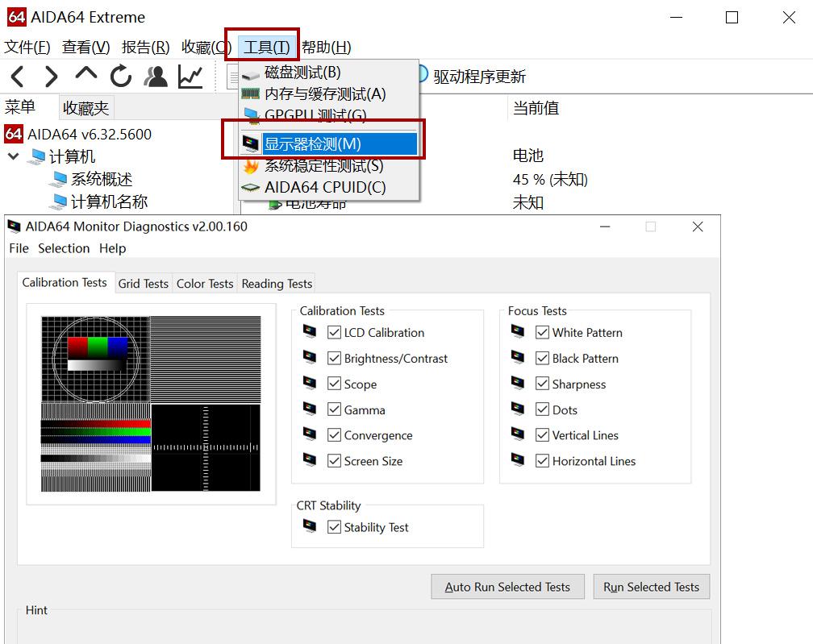Uncheck the Stability Test checkbox

pyautogui.click(x=334, y=527)
